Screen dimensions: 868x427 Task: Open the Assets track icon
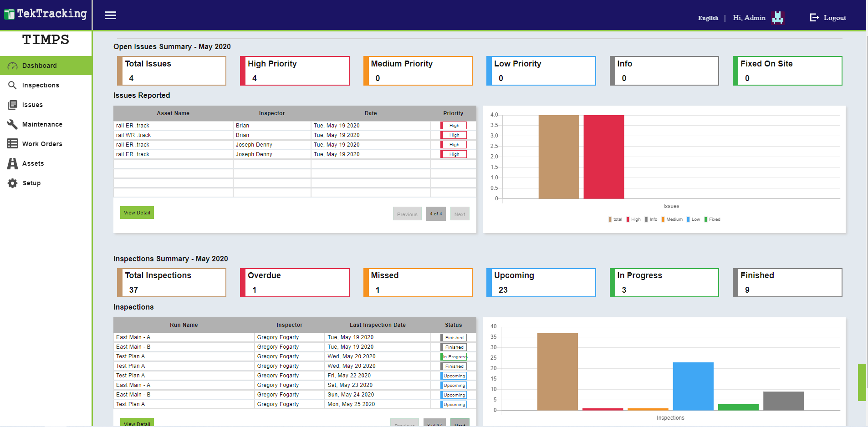click(12, 163)
